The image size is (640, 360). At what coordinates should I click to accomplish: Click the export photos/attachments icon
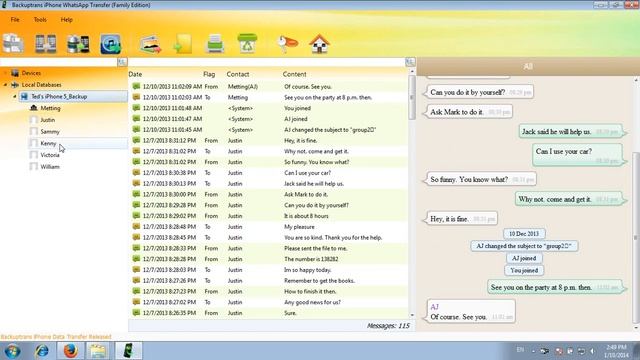[x=151, y=44]
